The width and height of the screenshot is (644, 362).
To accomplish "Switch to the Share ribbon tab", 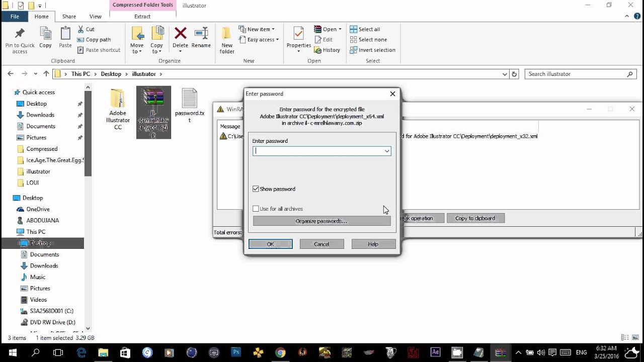I will coord(69,17).
